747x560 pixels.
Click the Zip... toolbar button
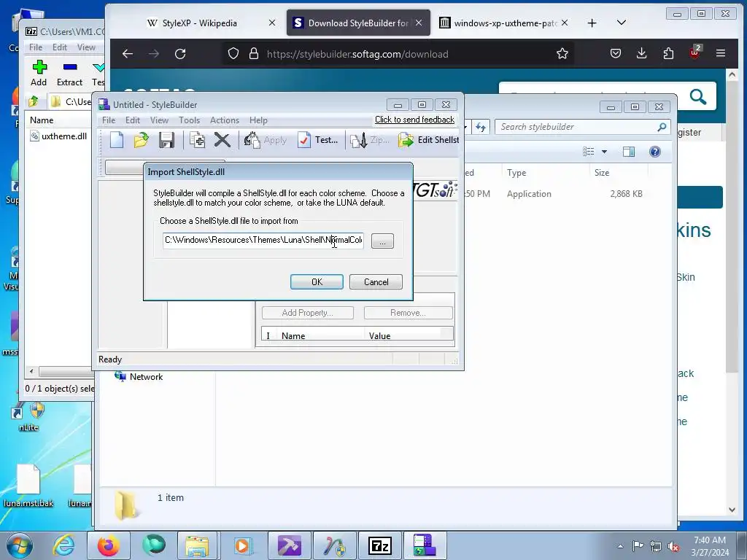[x=370, y=140]
